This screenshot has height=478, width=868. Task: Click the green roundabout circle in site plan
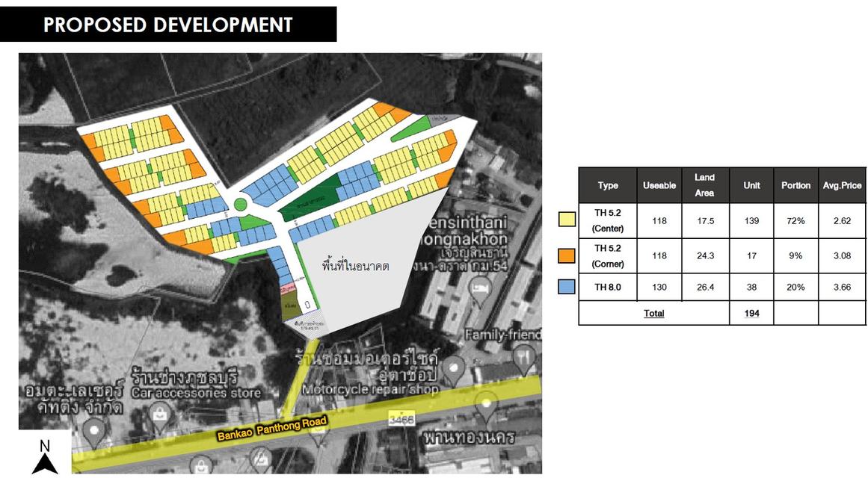pos(240,205)
